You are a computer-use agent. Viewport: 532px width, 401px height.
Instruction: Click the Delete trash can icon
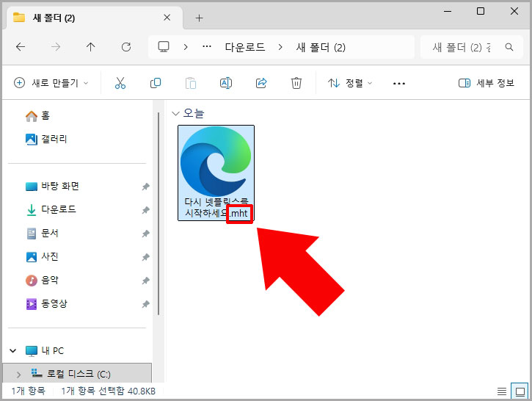[x=296, y=83]
